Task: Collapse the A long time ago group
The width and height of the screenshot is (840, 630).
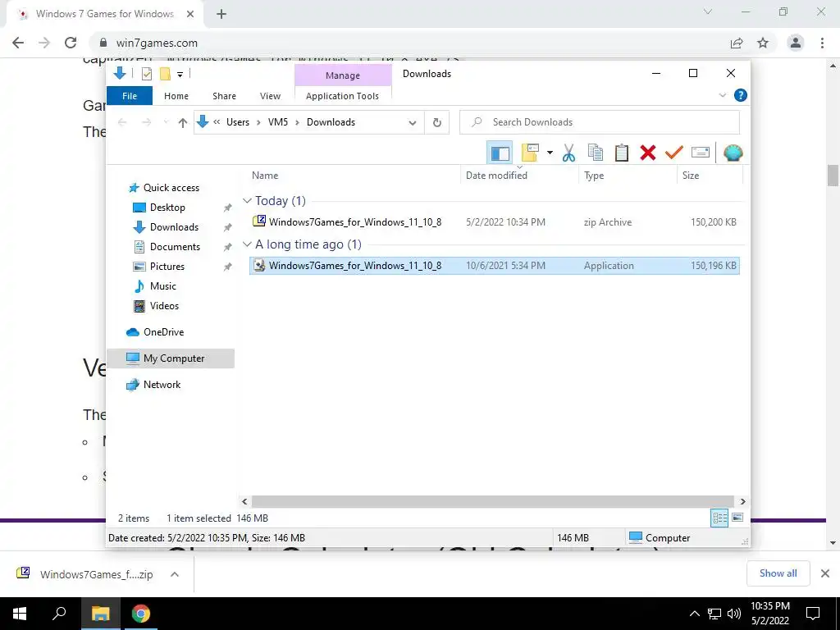Action: (x=247, y=244)
